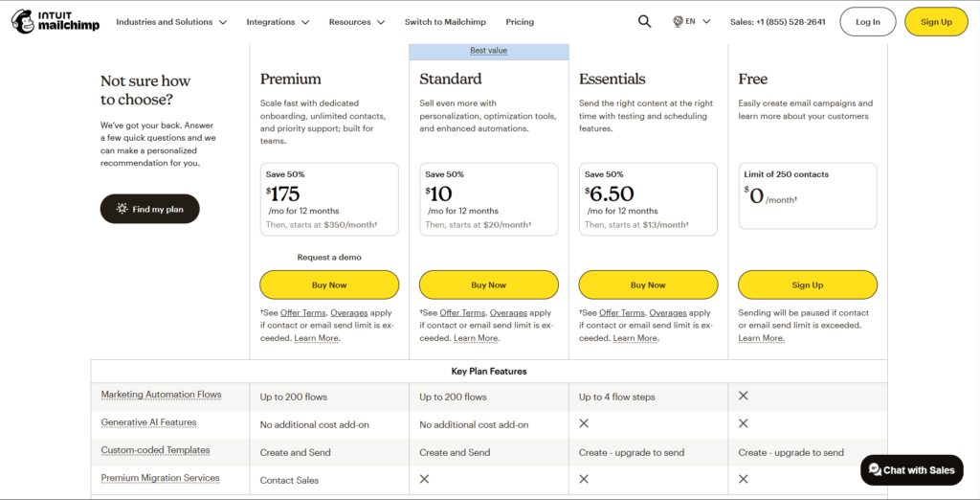Expand the Industries and Solutions menu
The width and height of the screenshot is (980, 500).
point(171,22)
